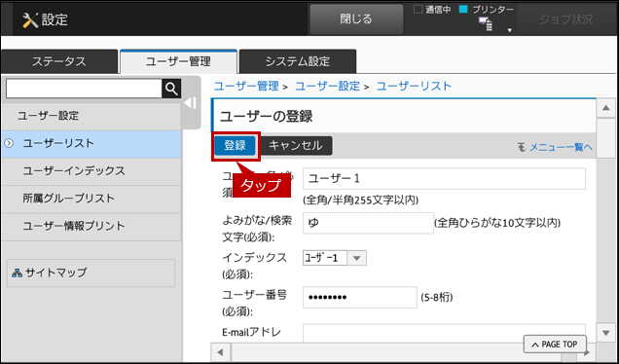This screenshot has width=619, height=364.
Task: Switch to the ステータス tab
Action: (x=59, y=61)
